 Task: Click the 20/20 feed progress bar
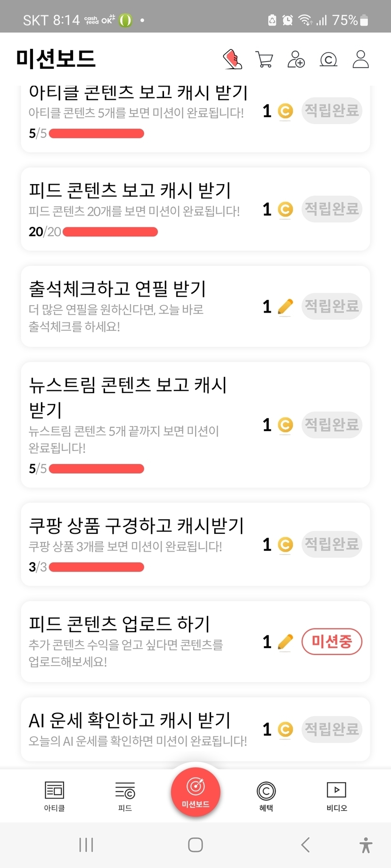click(110, 232)
